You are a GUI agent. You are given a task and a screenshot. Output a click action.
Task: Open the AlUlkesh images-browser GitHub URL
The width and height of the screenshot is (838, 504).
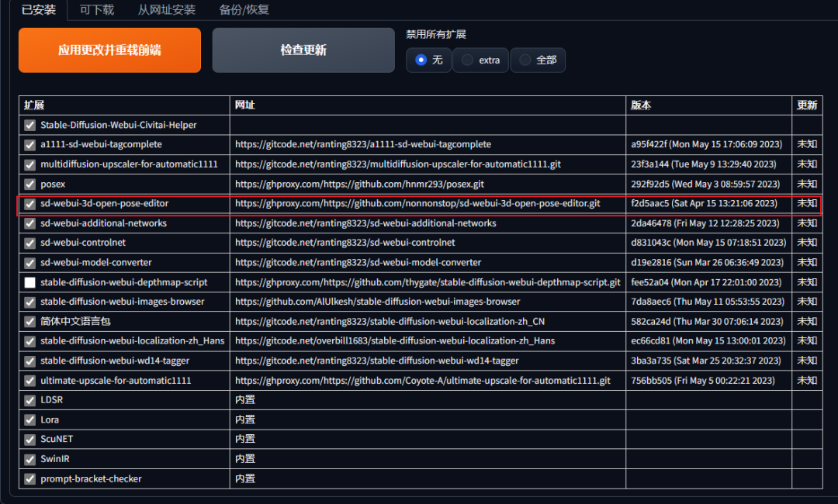tap(377, 302)
